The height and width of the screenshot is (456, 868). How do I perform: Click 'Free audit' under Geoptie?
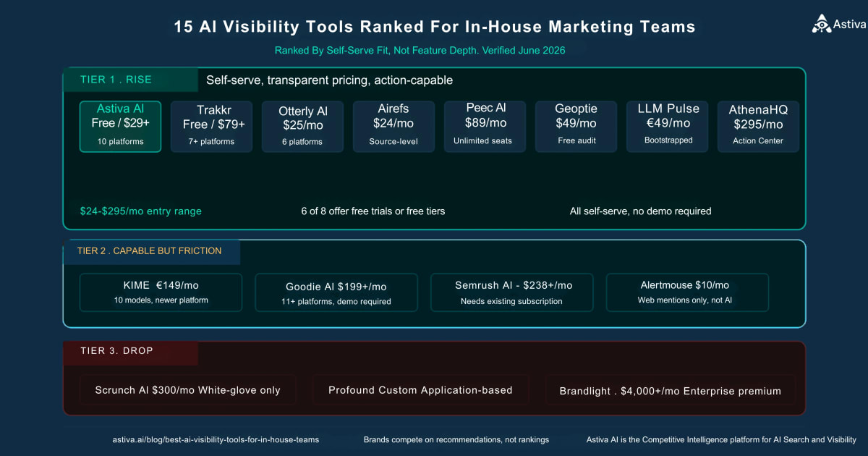click(x=576, y=140)
